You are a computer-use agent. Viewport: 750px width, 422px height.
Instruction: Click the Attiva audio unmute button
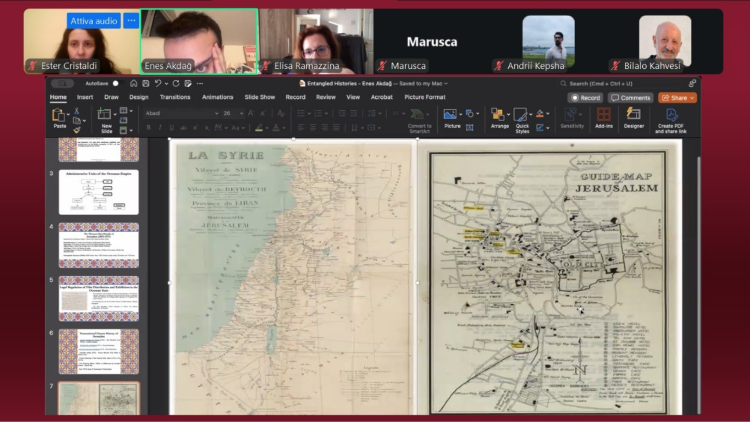(x=93, y=21)
